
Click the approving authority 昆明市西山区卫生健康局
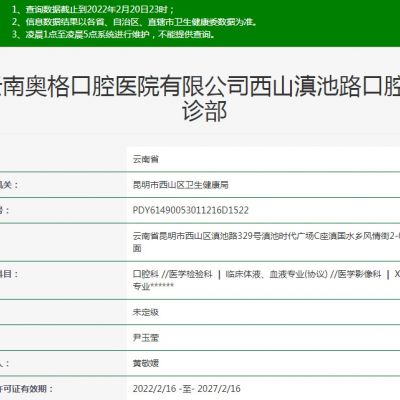pos(180,185)
